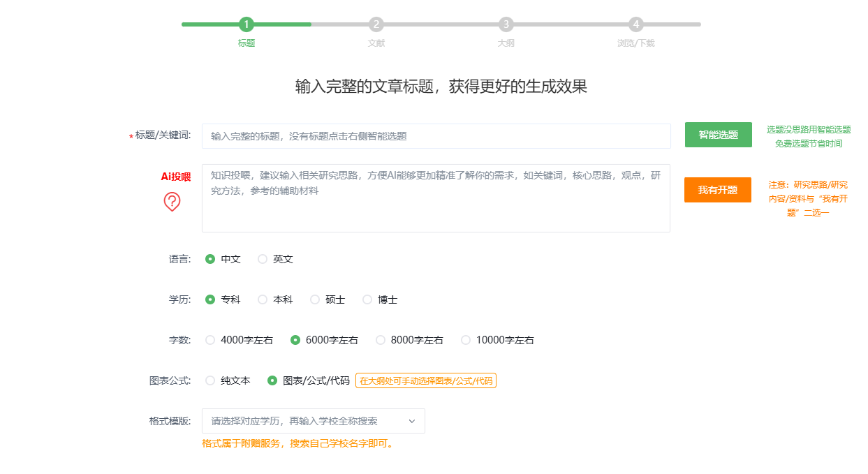Click inside the Ai投喂 text area
Viewport: 868px width, 474px height.
click(436, 198)
